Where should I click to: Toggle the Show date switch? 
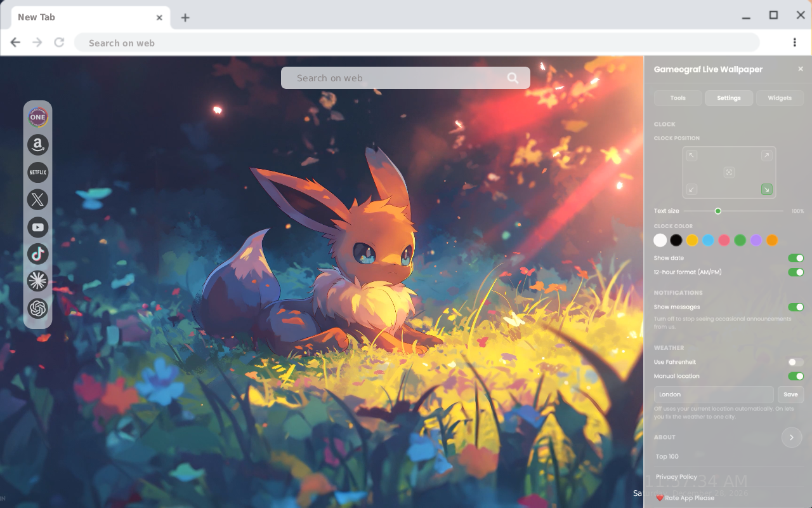pos(796,258)
